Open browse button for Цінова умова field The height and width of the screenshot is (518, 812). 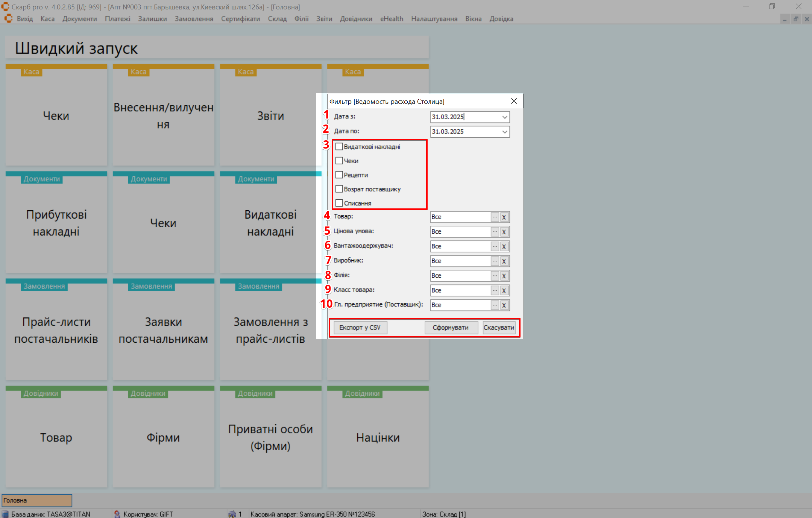pyautogui.click(x=495, y=232)
